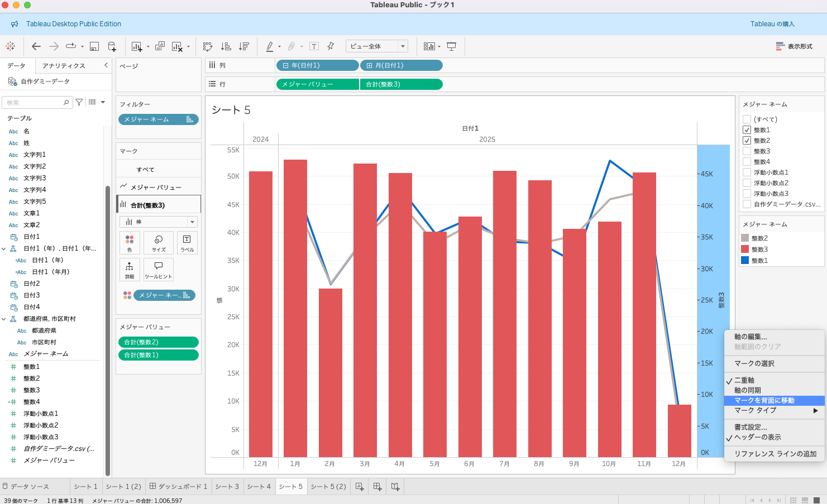
Task: Collapse the 都道府県, 市区町村 hierarchy
Action: (x=4, y=319)
